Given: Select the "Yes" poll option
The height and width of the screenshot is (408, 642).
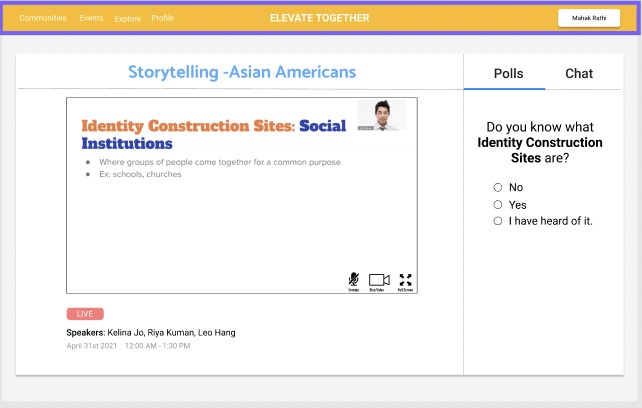Looking at the screenshot, I should [498, 204].
